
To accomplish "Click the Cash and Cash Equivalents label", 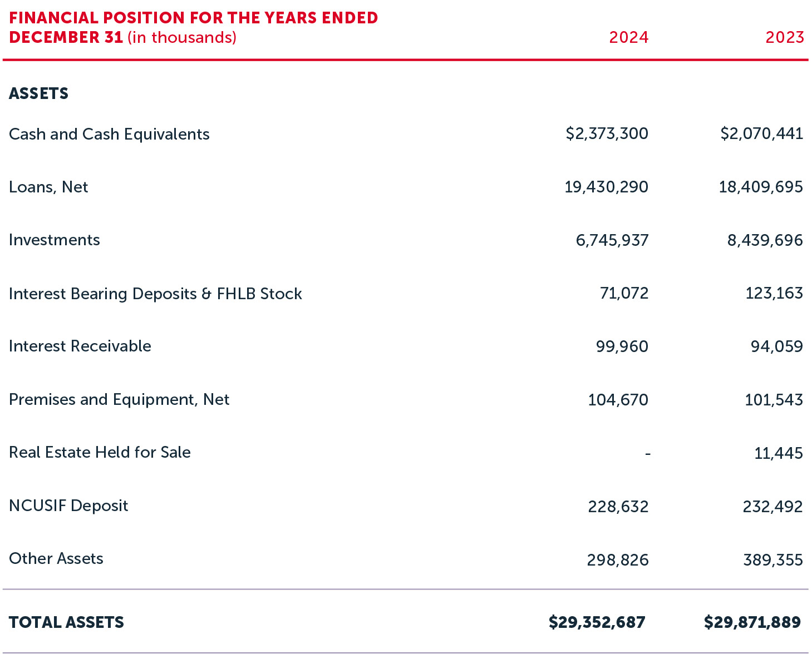I will 109,134.
